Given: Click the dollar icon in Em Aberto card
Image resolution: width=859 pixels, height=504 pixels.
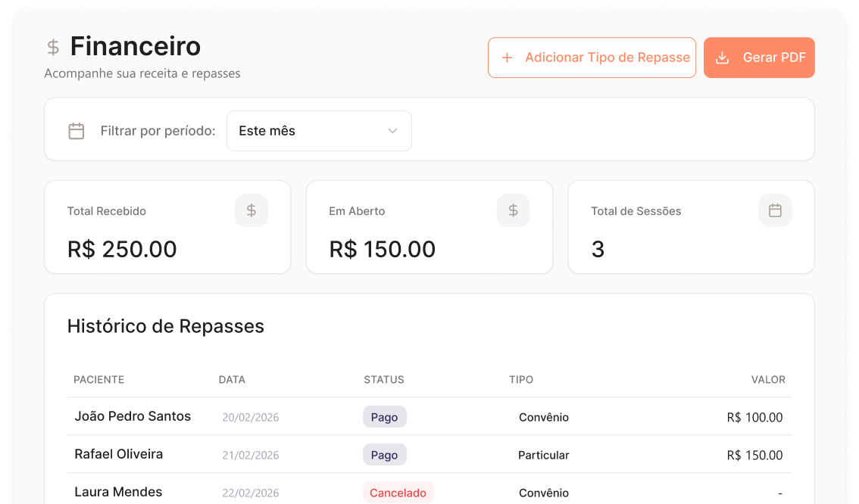Looking at the screenshot, I should click(x=514, y=210).
